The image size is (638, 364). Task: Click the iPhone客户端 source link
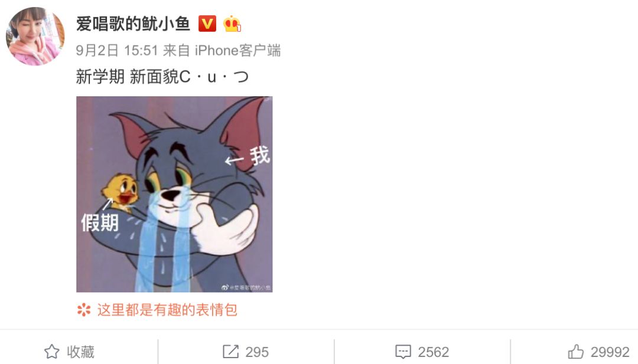(x=237, y=51)
